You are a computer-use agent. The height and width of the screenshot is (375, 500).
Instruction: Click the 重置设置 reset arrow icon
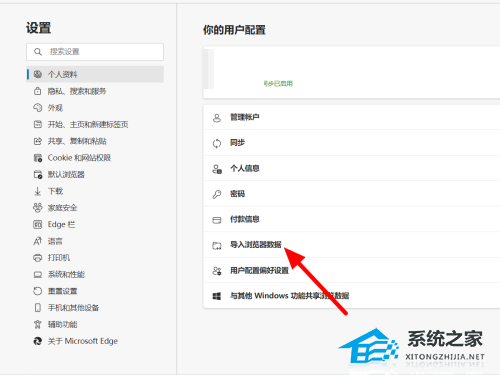point(38,291)
